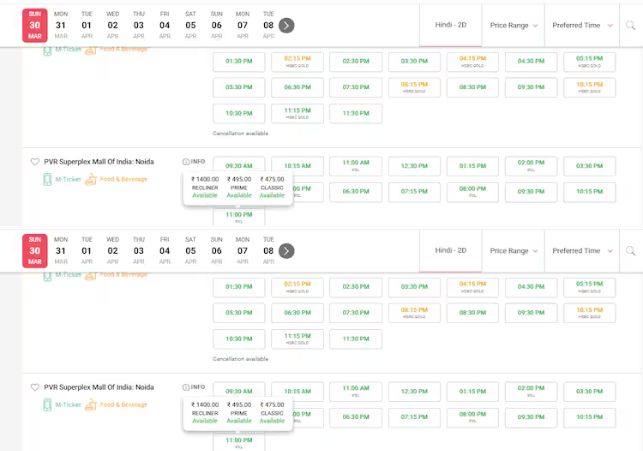Click 'Cancellation available' text in lower panel
This screenshot has height=451, width=643.
[240, 359]
